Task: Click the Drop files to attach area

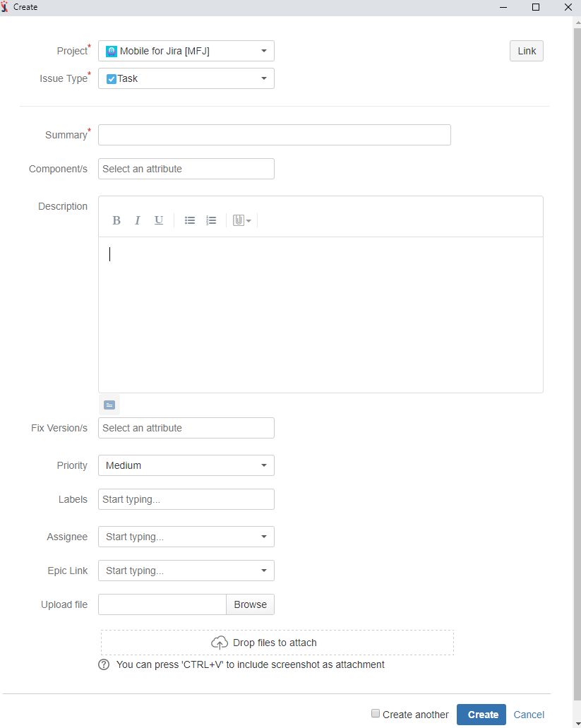Action: pos(277,643)
